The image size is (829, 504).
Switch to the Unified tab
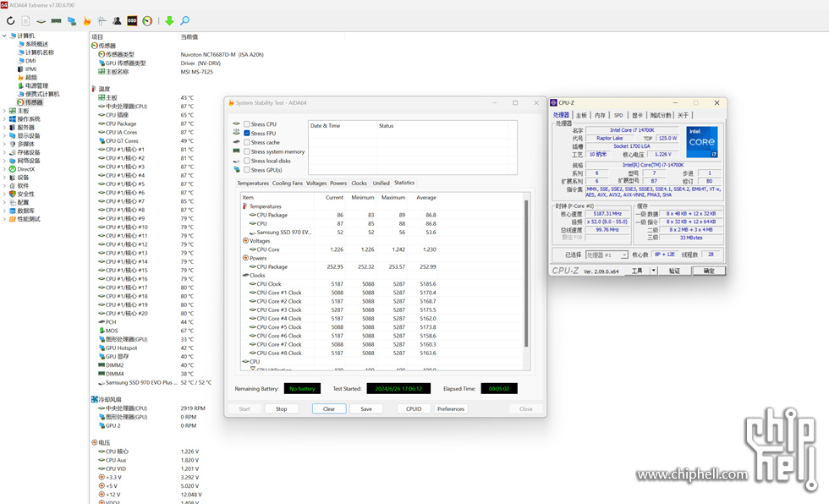382,183
